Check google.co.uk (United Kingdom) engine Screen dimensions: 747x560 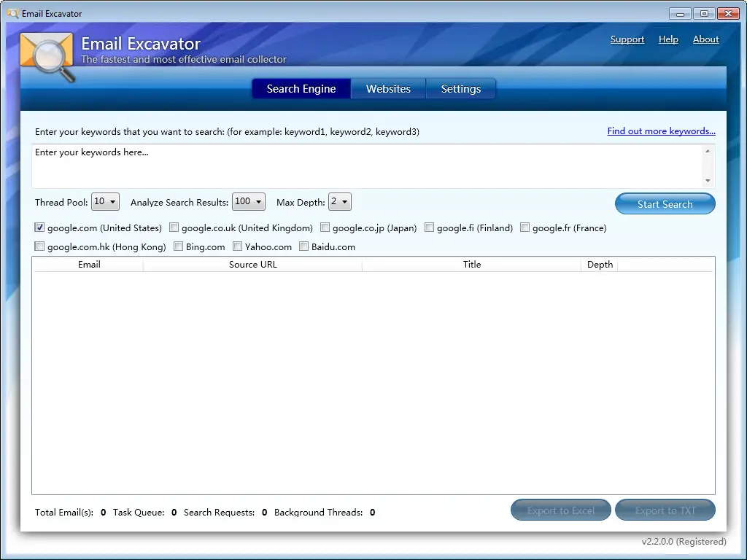[174, 227]
